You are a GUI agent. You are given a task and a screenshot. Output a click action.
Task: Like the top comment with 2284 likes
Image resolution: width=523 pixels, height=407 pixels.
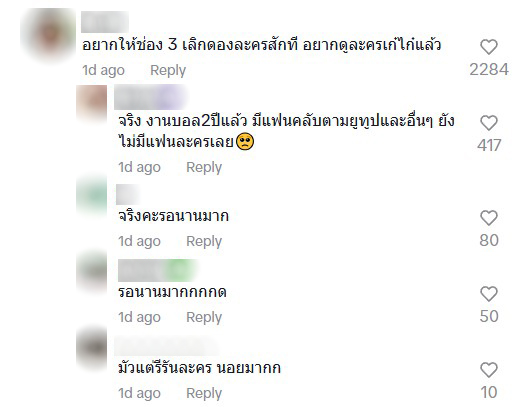pyautogui.click(x=489, y=47)
